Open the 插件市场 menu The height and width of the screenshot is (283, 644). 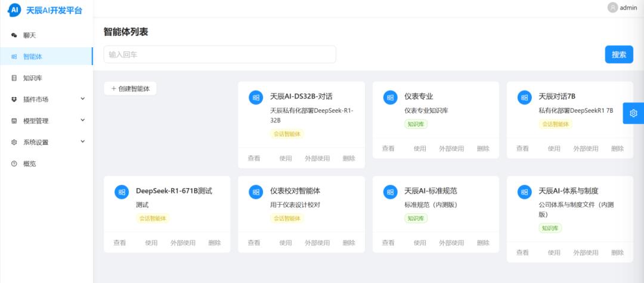click(47, 100)
